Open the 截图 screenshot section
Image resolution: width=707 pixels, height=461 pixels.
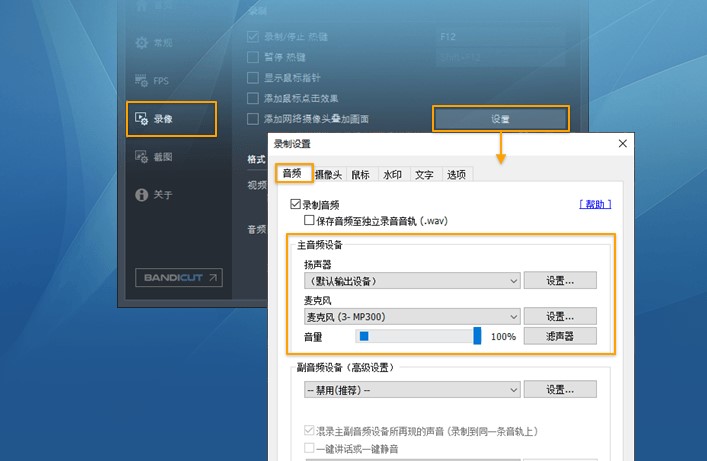[x=154, y=157]
